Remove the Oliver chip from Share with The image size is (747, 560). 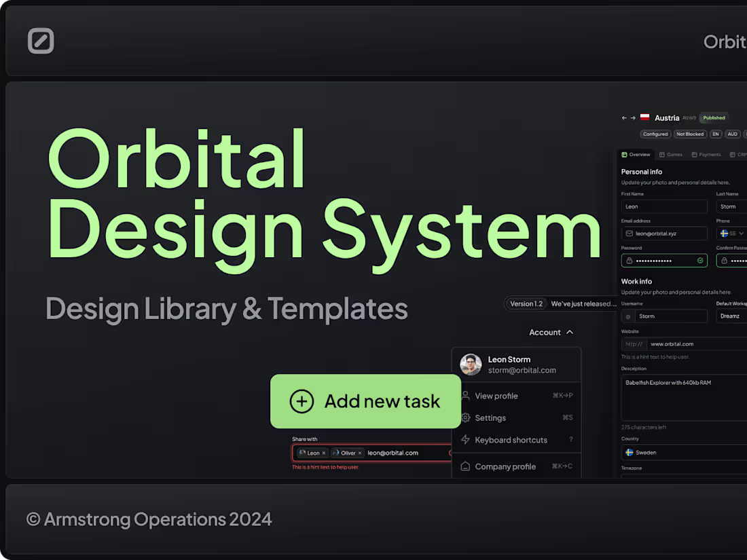click(x=359, y=453)
